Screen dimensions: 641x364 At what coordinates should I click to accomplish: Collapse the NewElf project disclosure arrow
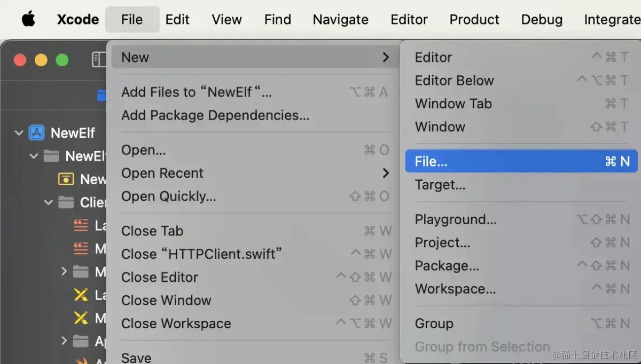pos(19,133)
